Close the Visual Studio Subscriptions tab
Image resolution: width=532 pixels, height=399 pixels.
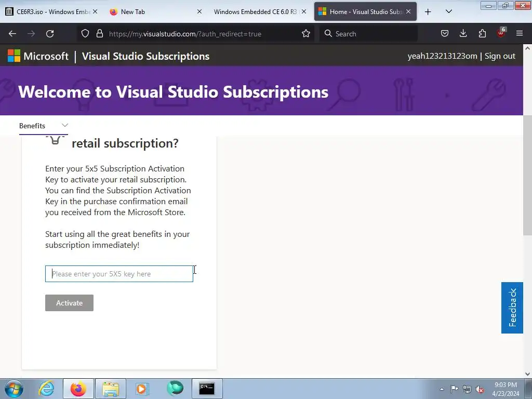(x=408, y=11)
